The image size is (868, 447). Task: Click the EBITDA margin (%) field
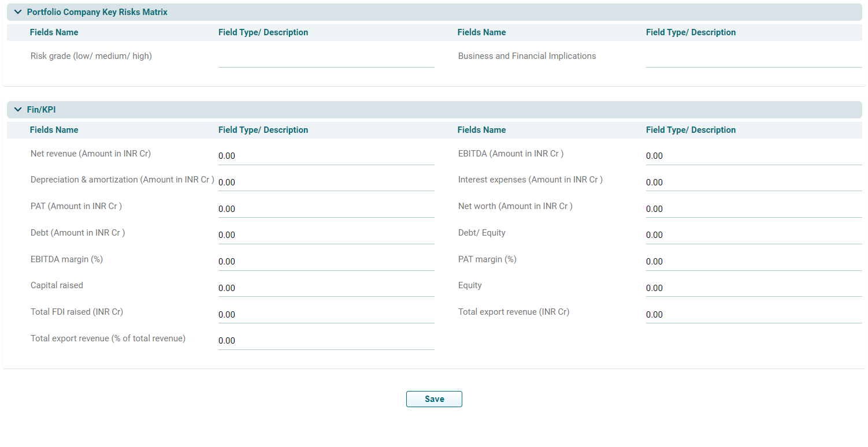click(x=326, y=262)
